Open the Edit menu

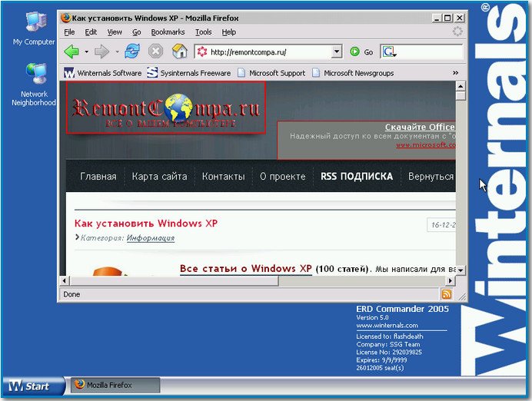(91, 31)
